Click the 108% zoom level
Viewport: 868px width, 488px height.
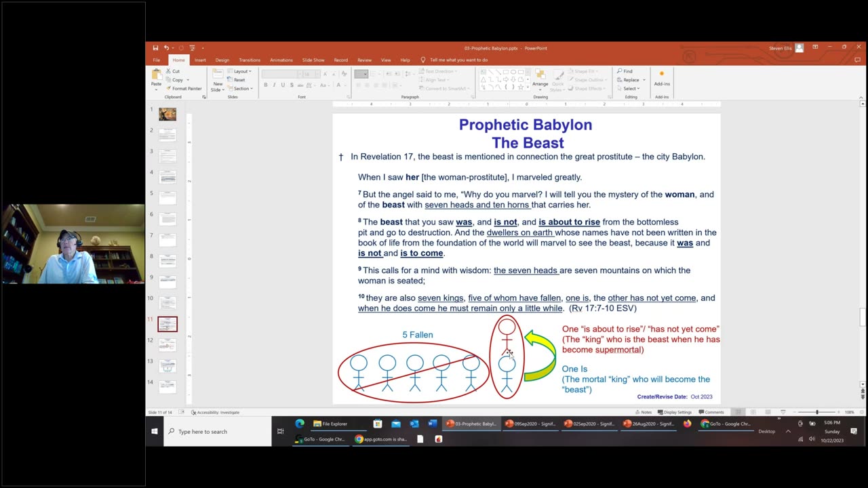pyautogui.click(x=849, y=412)
